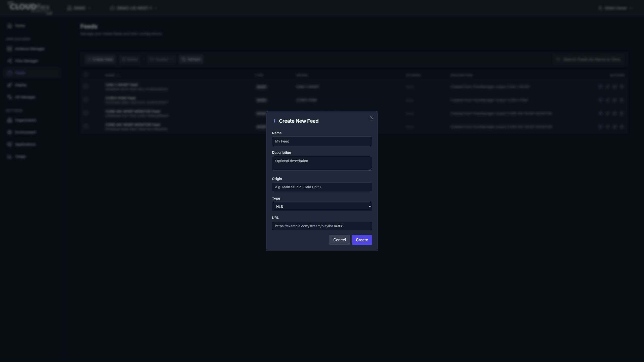644x362 pixels.
Task: Click the Name label
Action: click(276, 133)
